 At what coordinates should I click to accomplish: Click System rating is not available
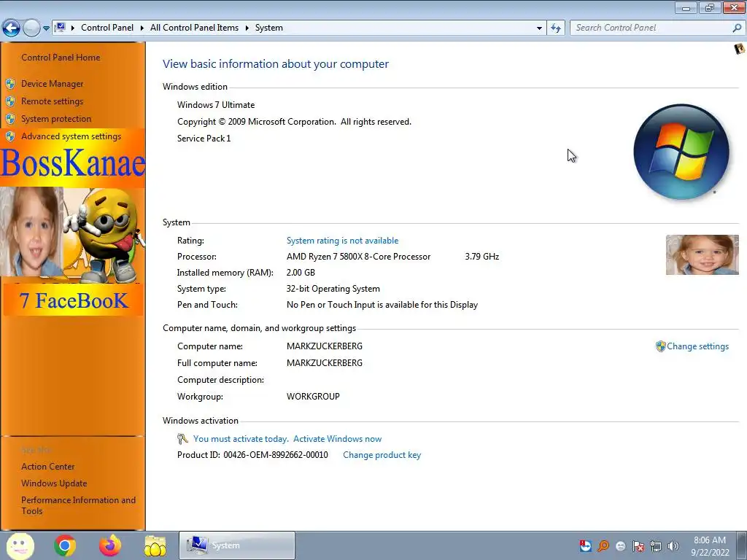click(342, 241)
